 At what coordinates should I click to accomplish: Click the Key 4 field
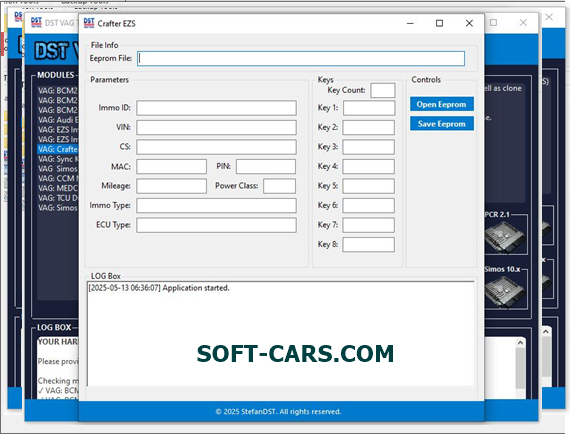coord(369,166)
